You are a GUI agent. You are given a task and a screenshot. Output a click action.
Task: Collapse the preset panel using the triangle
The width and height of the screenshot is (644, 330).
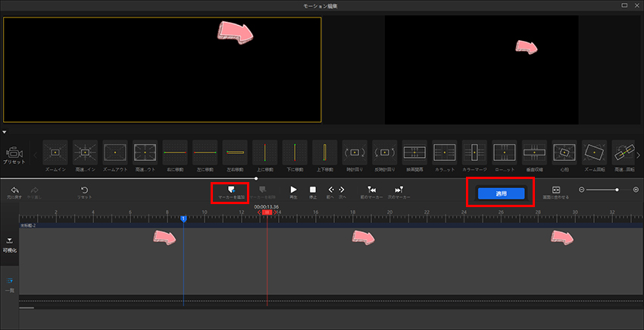(x=6, y=132)
